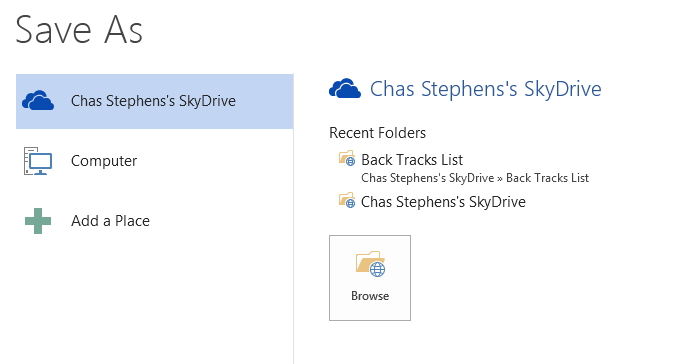
Task: Select Chas Stephens's SkyDrive place entry text
Action: (x=153, y=101)
